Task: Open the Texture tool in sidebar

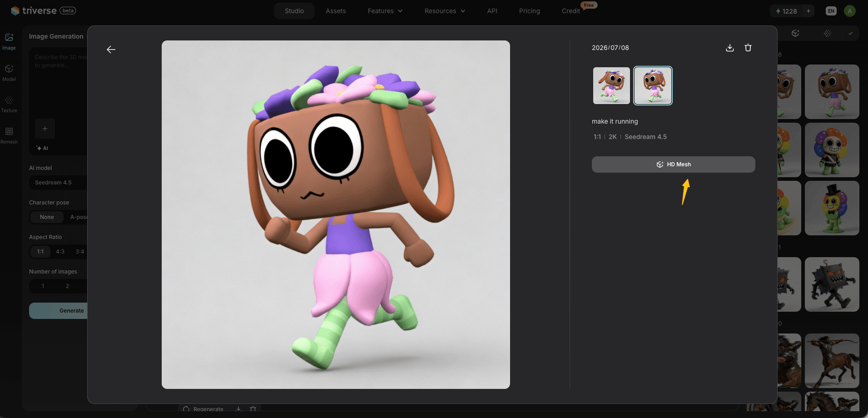Action: 9,104
